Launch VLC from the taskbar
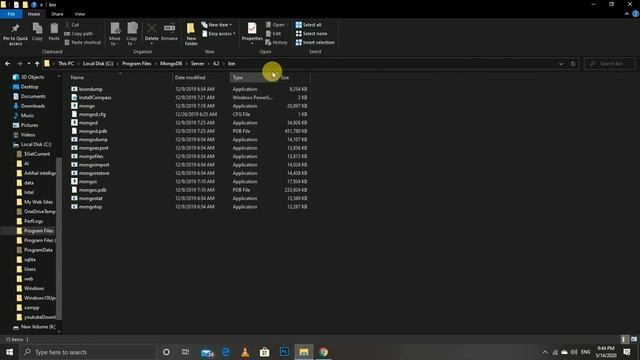Screen dimensions: 640x360 245,352
